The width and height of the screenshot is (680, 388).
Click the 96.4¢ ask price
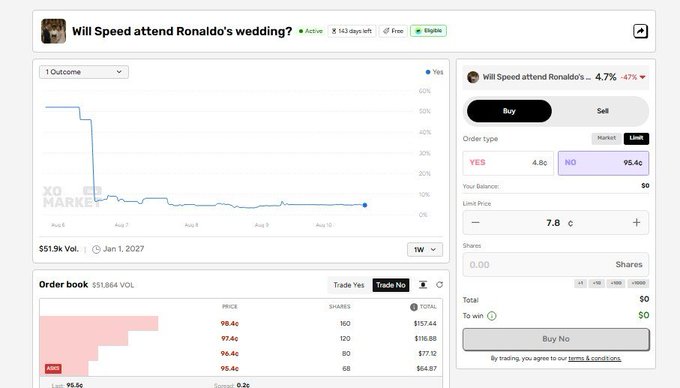[229, 354]
